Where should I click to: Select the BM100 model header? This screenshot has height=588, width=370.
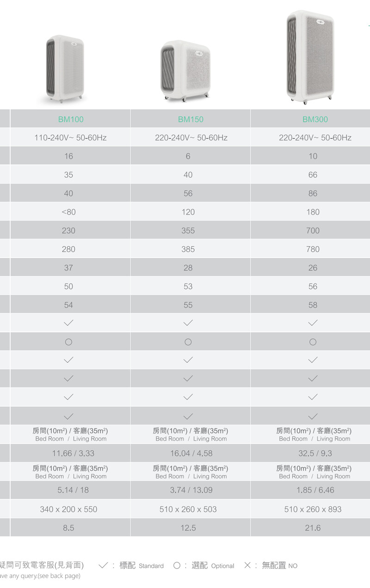coord(71,119)
